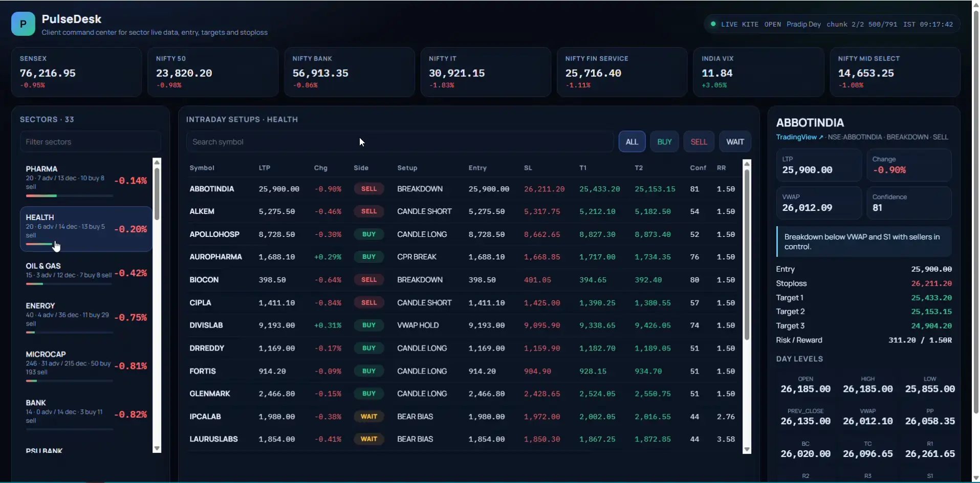The width and height of the screenshot is (980, 483).
Task: Click the day LOW value 25,855.00
Action: tap(929, 389)
